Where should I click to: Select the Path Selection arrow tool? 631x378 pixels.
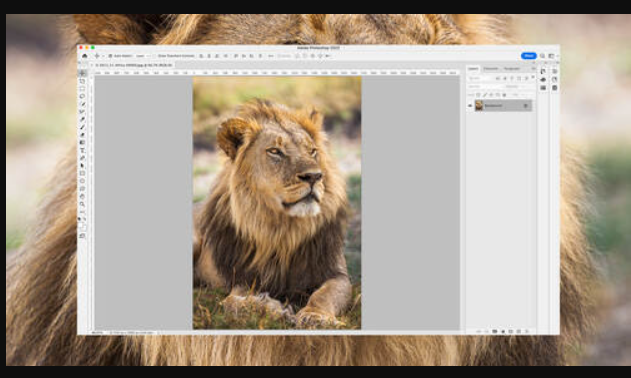click(x=82, y=165)
